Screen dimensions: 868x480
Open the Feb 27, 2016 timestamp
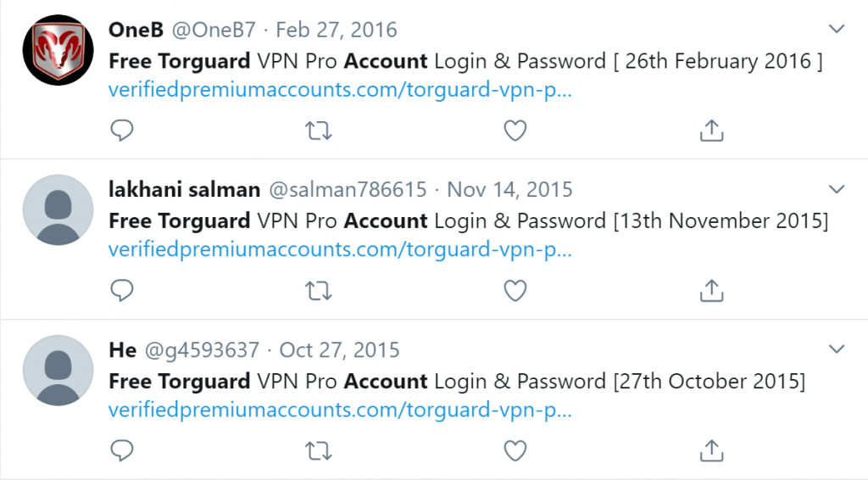337,30
